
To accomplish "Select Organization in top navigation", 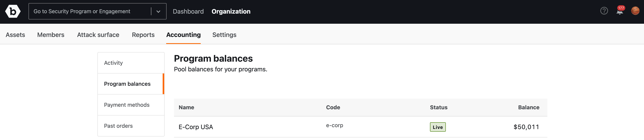I will pos(231,11).
